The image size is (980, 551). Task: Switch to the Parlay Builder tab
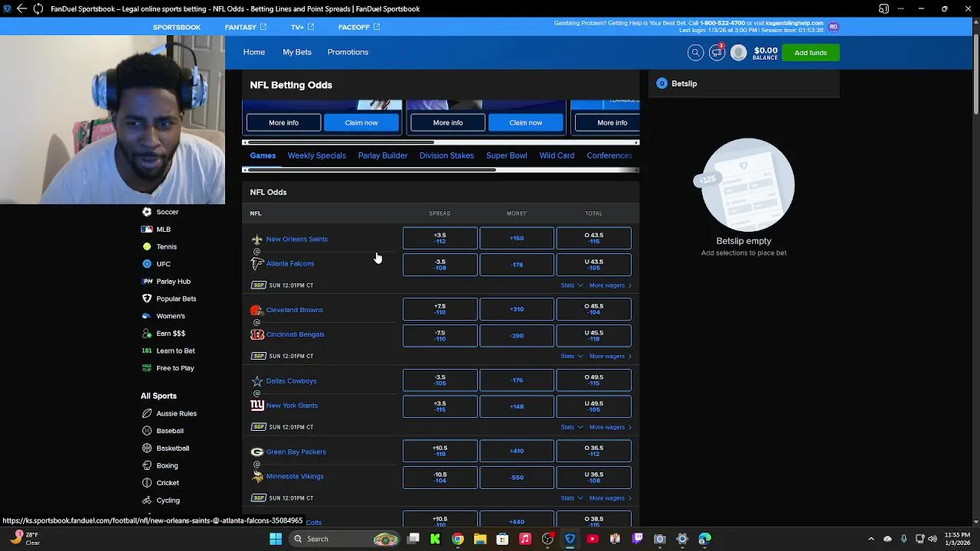coord(383,155)
